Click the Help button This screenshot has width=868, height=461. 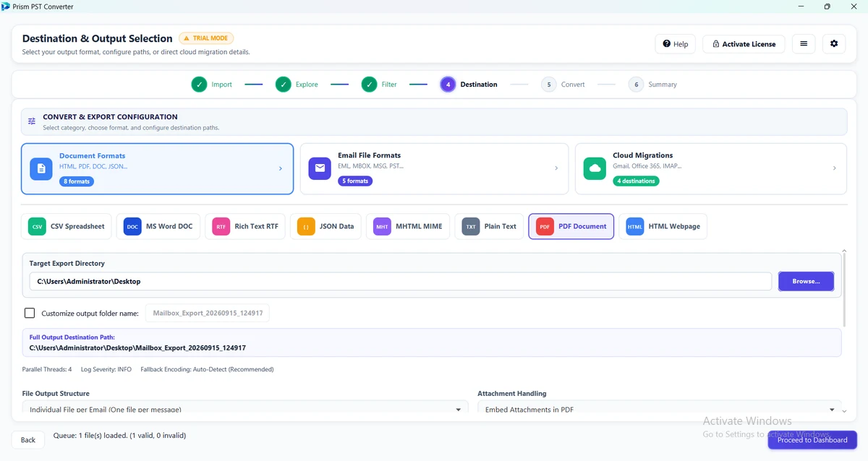click(675, 44)
